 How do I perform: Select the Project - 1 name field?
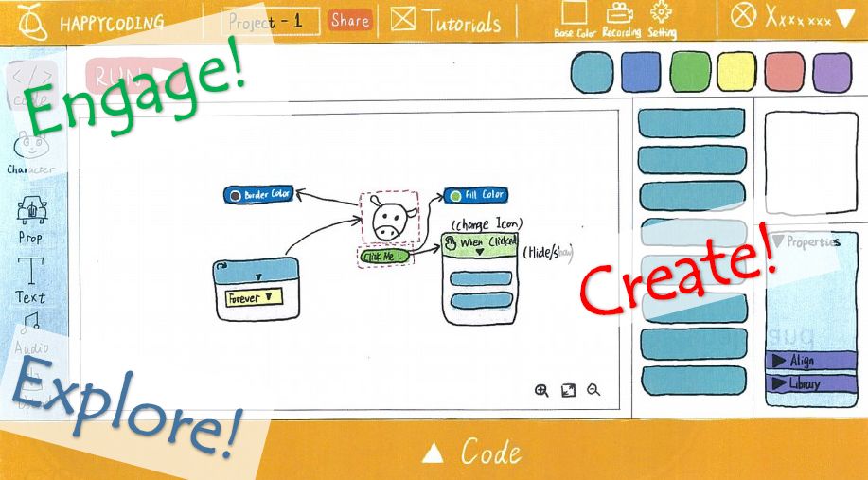[x=271, y=22]
